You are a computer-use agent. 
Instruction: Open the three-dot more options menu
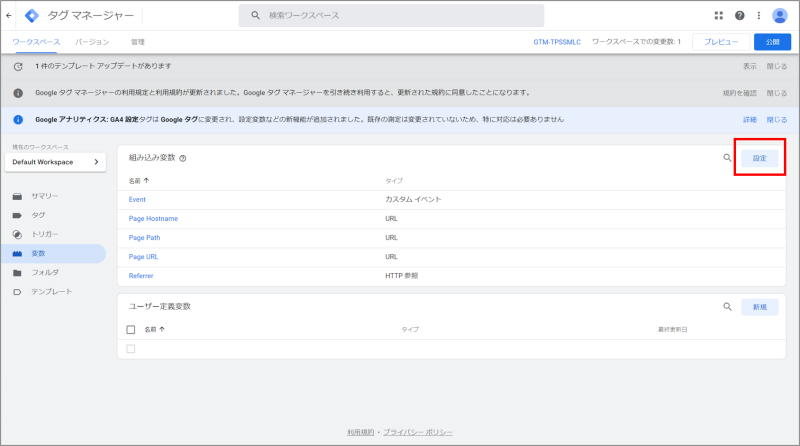coord(759,15)
